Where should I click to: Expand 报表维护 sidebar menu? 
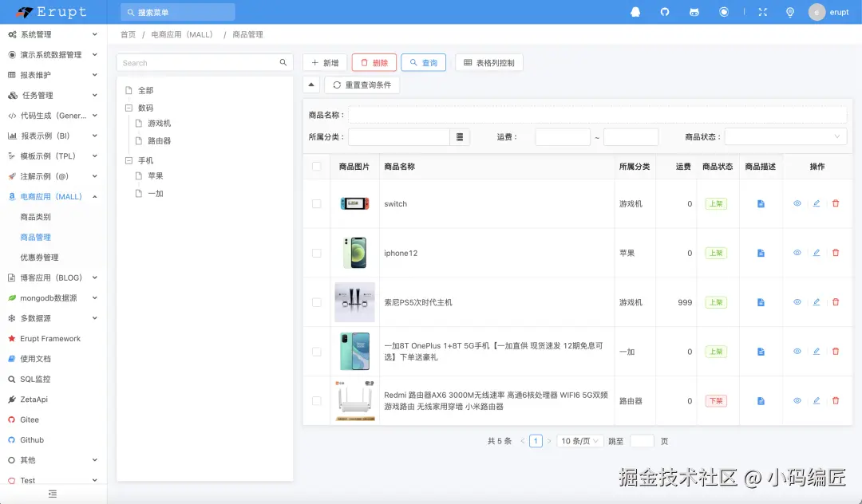(x=53, y=75)
